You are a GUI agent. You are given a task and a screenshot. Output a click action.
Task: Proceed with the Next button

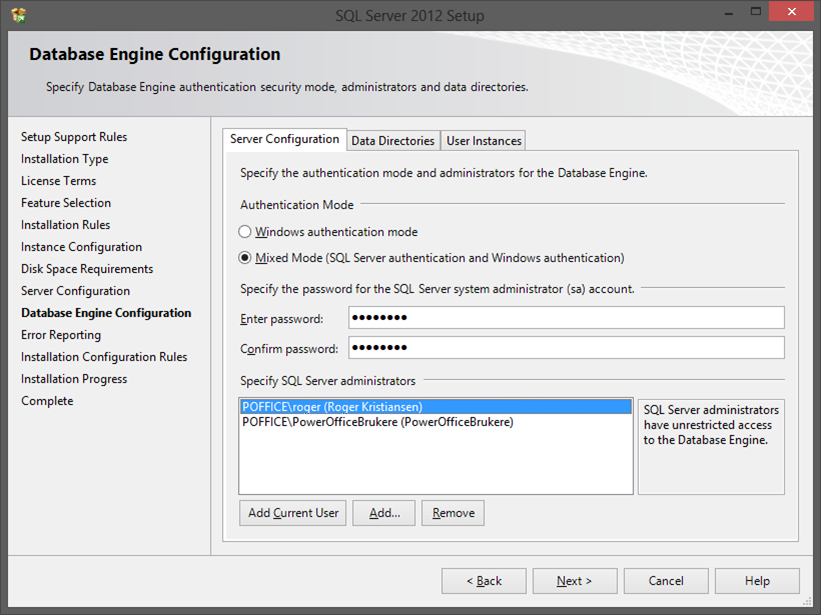[x=575, y=581]
